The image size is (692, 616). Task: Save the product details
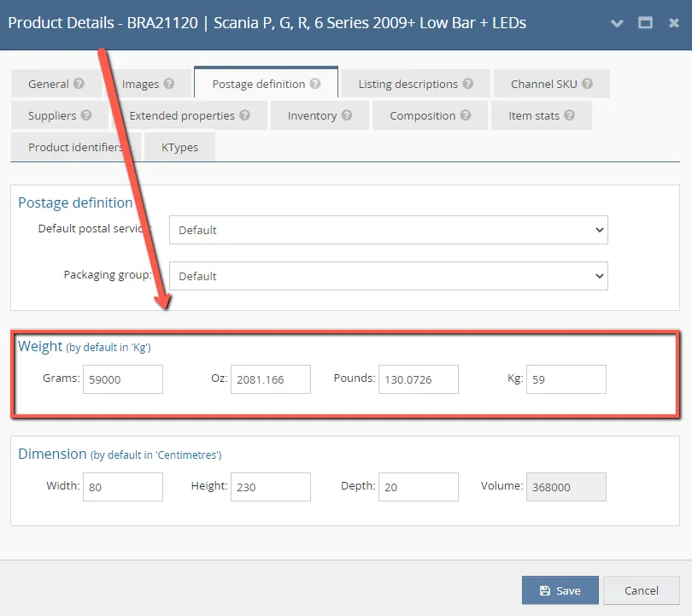click(560, 590)
